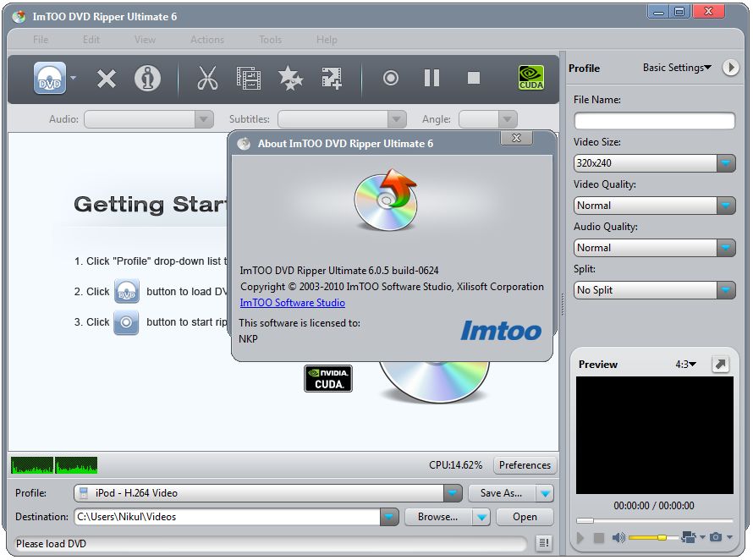
Task: Close the About dialog
Action: [x=516, y=138]
